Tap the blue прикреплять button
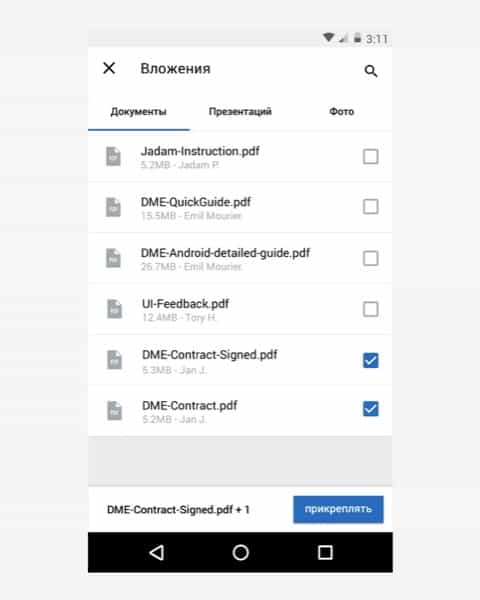 [x=338, y=509]
